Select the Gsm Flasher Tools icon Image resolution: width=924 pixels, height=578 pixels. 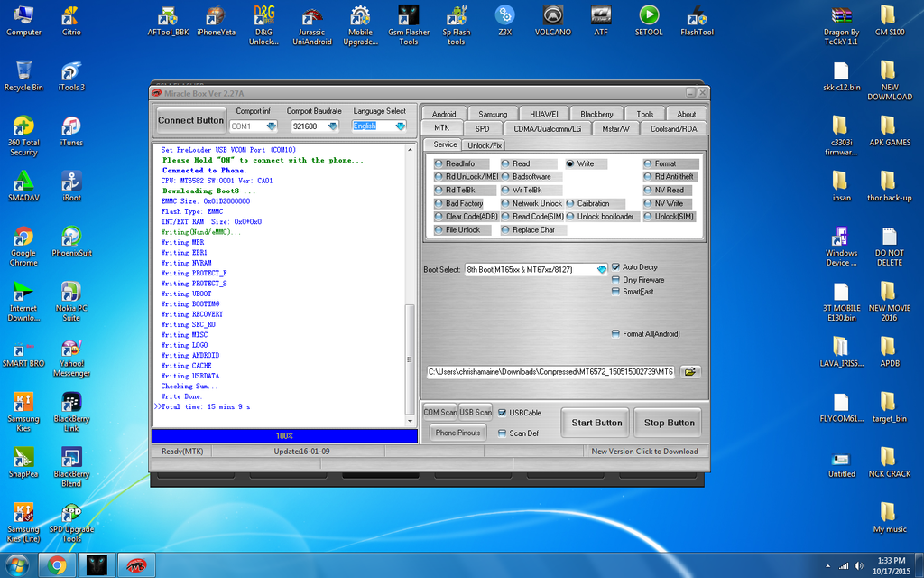pos(409,26)
